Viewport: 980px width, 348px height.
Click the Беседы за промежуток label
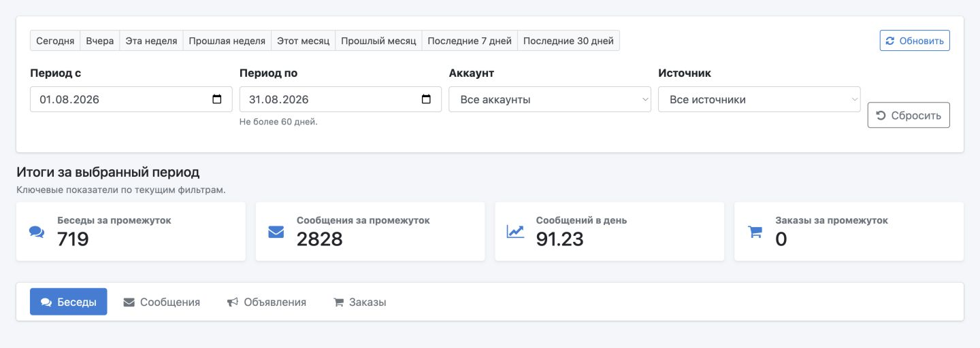[114, 220]
